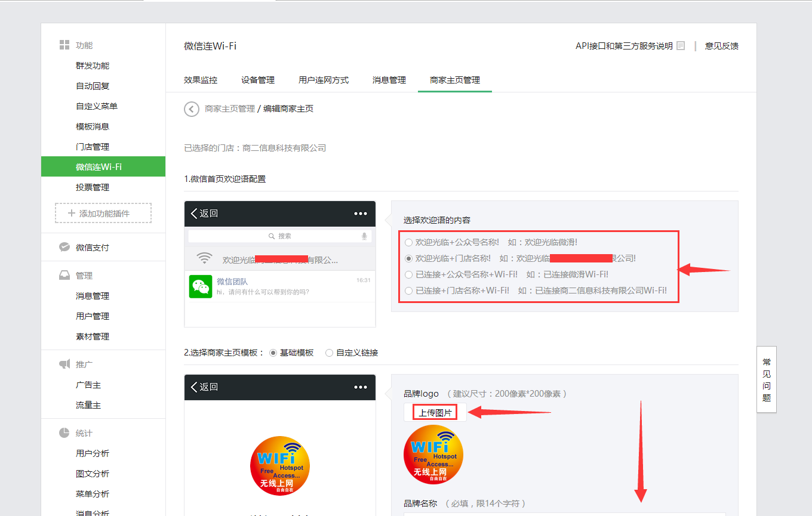812x516 pixels.
Task: Click the three-dot menu in the lower phone preview
Action: [361, 387]
